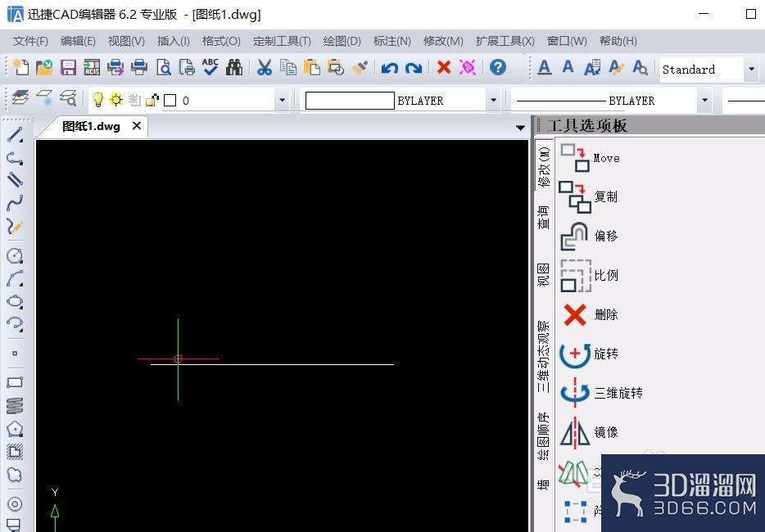Expand the layer 0 dropdown
The height and width of the screenshot is (532, 765).
pos(282,101)
